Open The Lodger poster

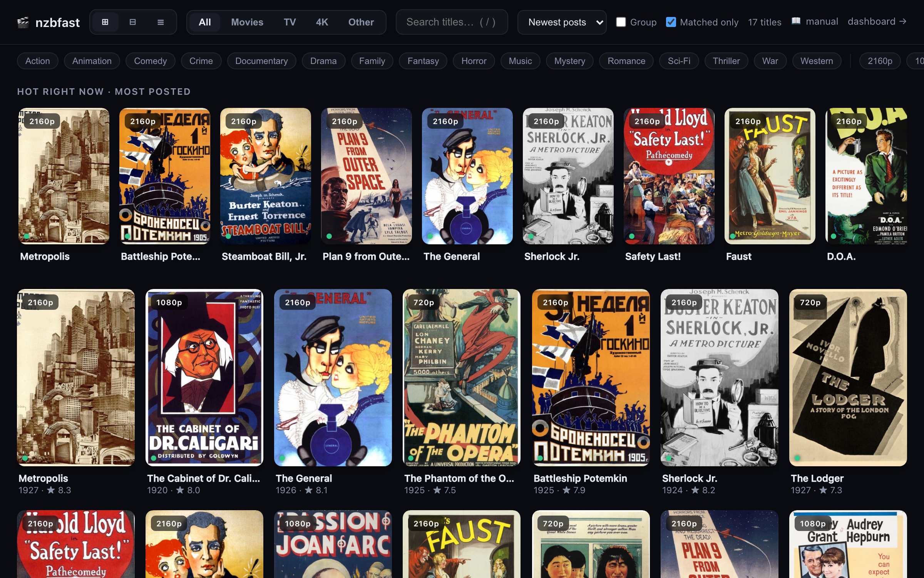(848, 378)
